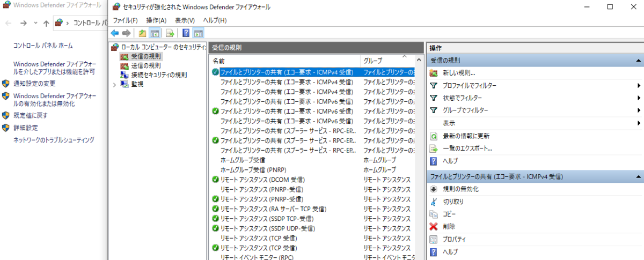Click the ヘルプ icon under the 受信の規則 actions
644x260 pixels.
coord(434,161)
